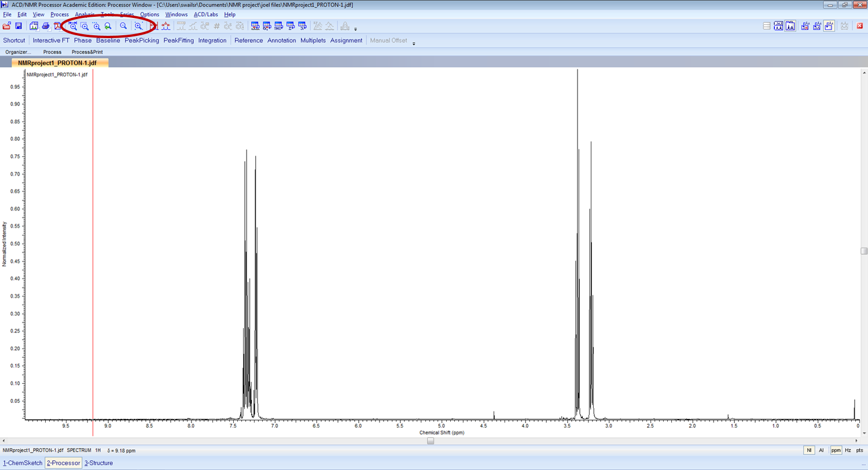Expand the toolbar overflow arrow after Manual Offset
This screenshot has height=470, width=868.
(414, 43)
